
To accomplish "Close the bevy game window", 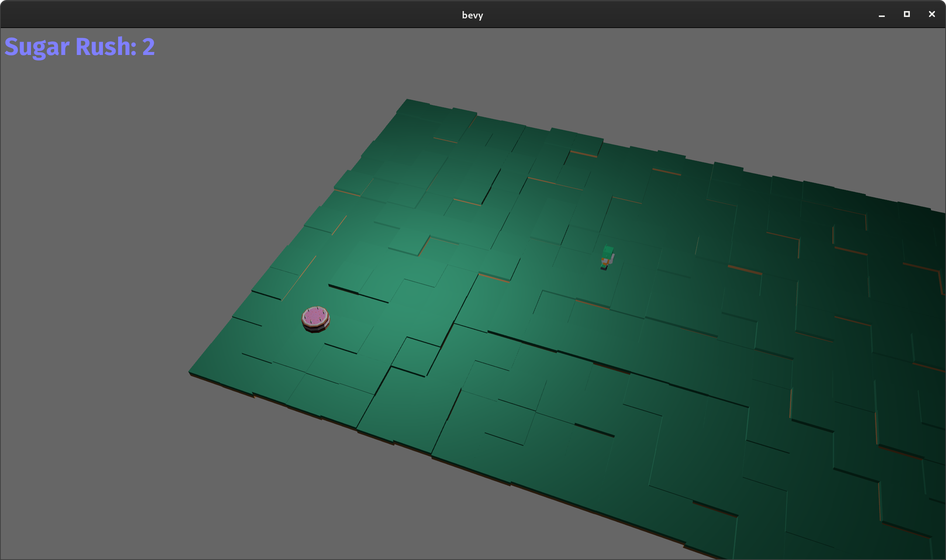I will (x=931, y=14).
